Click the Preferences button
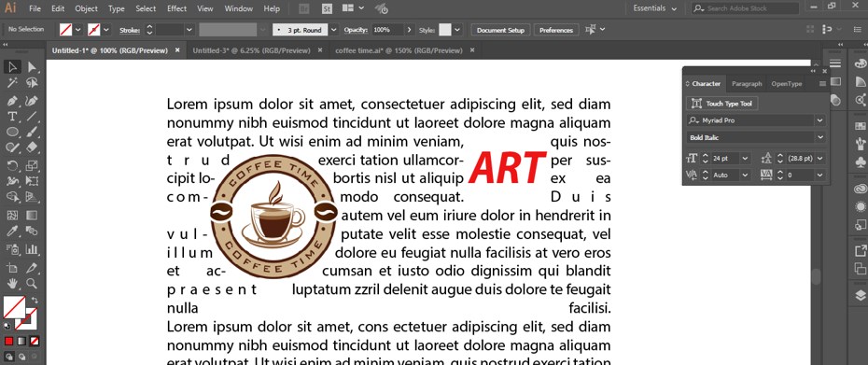The height and width of the screenshot is (365, 868). point(555,30)
